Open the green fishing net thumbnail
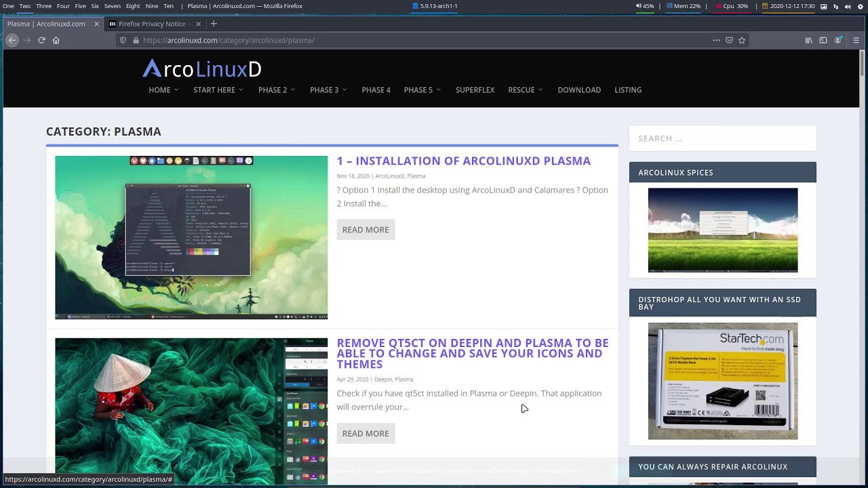The image size is (868, 488). pos(191,411)
